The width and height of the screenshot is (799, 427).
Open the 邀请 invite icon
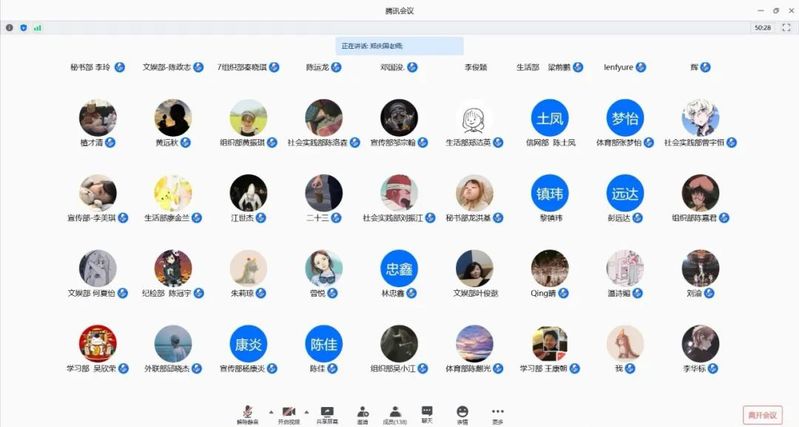pos(362,413)
